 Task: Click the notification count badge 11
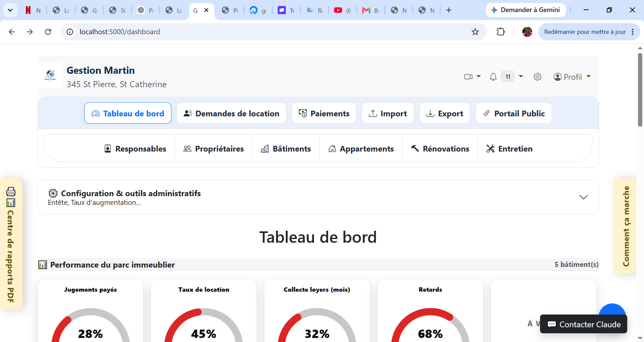[x=508, y=77]
